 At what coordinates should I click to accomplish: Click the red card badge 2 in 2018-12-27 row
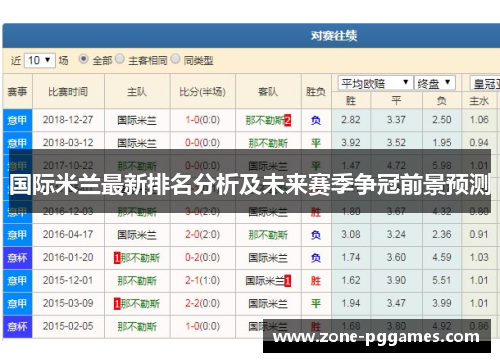point(287,120)
